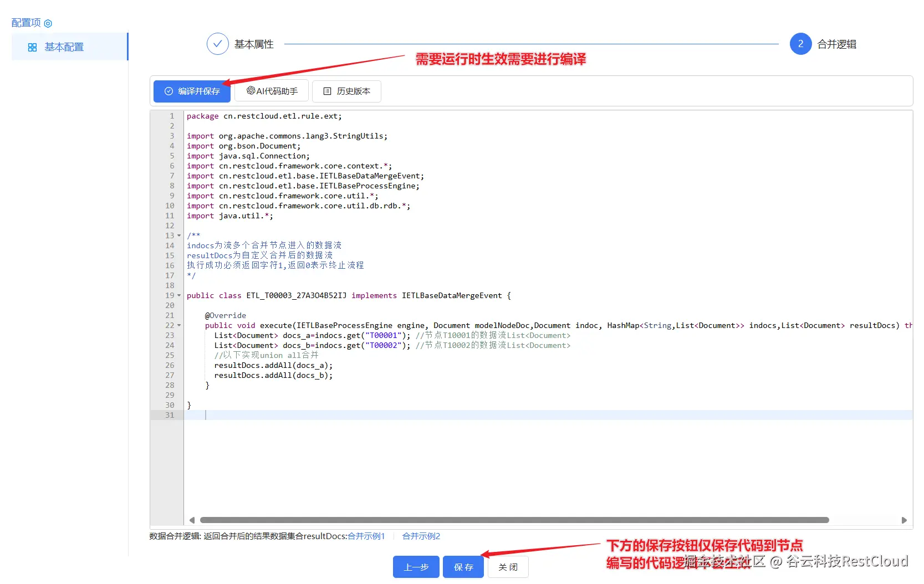Click the public class ETL_T00003 declaration

click(x=349, y=295)
